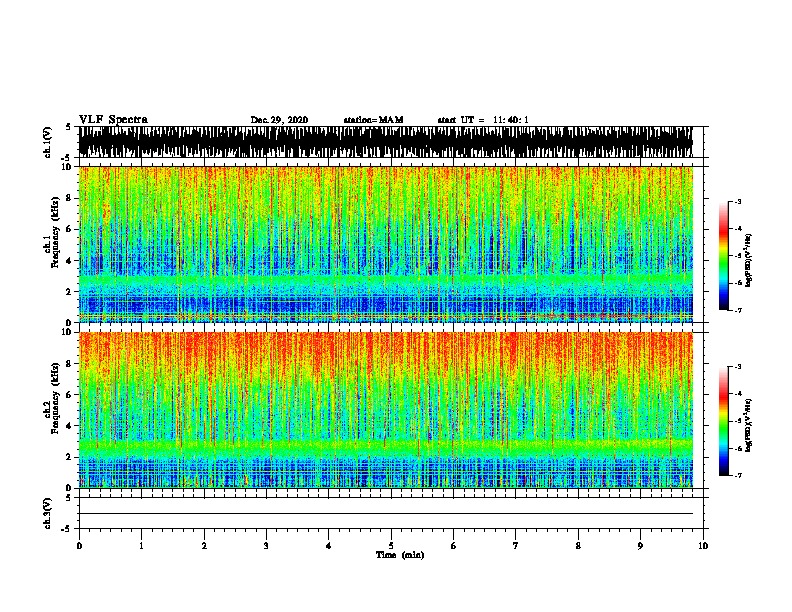Click the "ch.1(V)" waveform axis label

pos(47,142)
